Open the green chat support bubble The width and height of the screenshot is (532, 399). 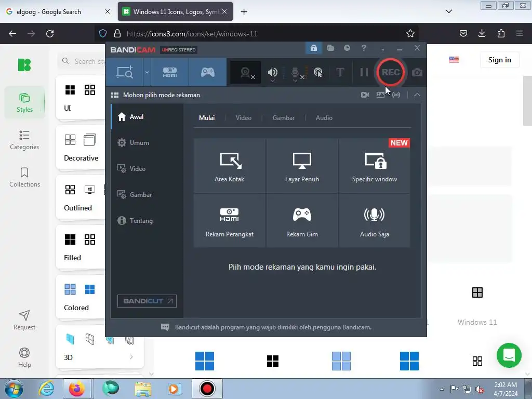point(509,355)
